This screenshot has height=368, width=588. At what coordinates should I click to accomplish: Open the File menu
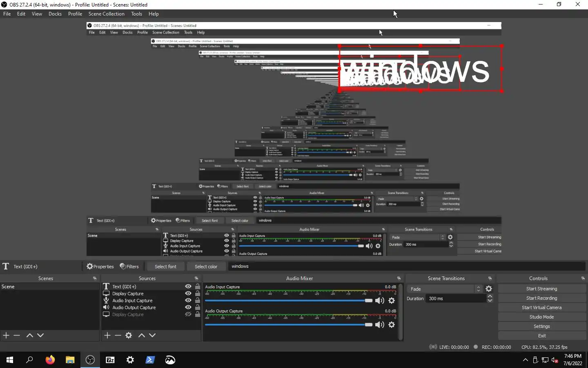click(x=7, y=14)
